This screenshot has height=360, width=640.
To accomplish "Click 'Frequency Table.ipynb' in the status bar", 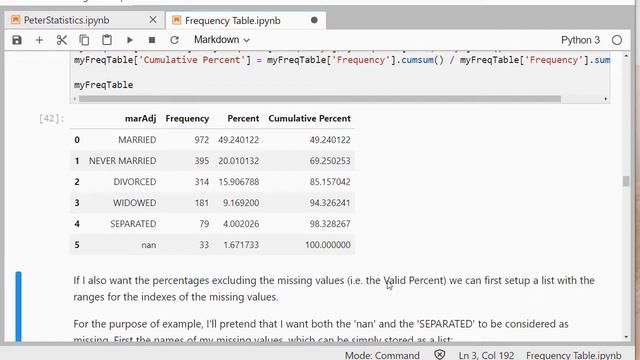I will 573,355.
